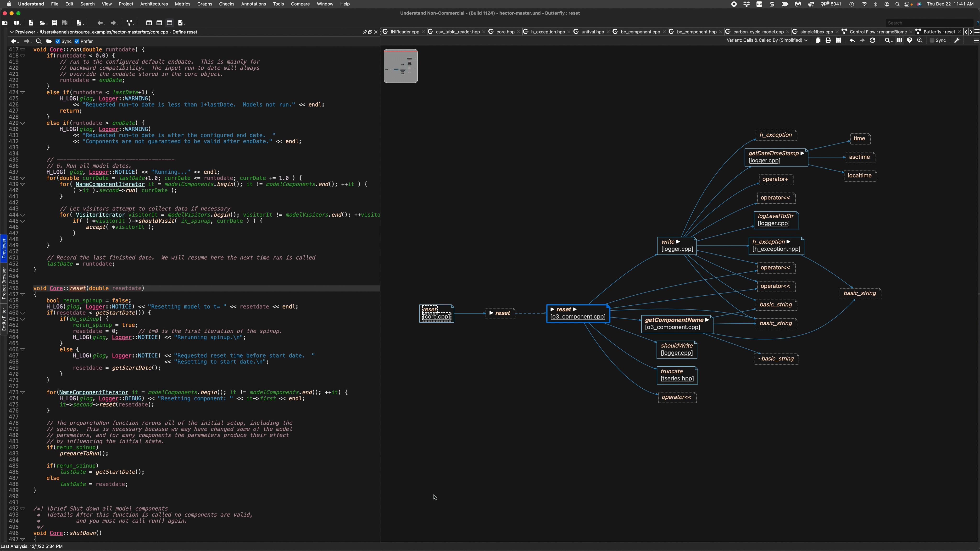Undo the last graph change

tap(852, 40)
